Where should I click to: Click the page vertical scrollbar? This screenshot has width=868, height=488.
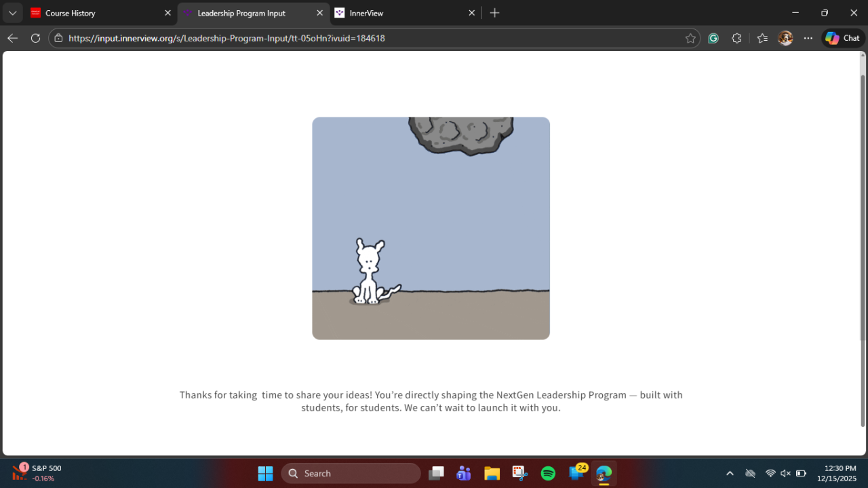pos(863,250)
